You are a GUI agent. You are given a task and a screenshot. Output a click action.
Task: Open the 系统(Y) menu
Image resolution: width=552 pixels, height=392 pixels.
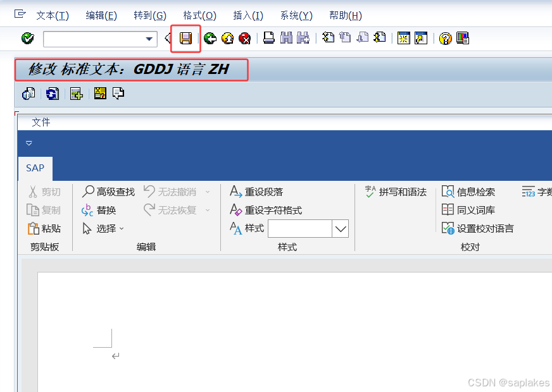click(296, 15)
